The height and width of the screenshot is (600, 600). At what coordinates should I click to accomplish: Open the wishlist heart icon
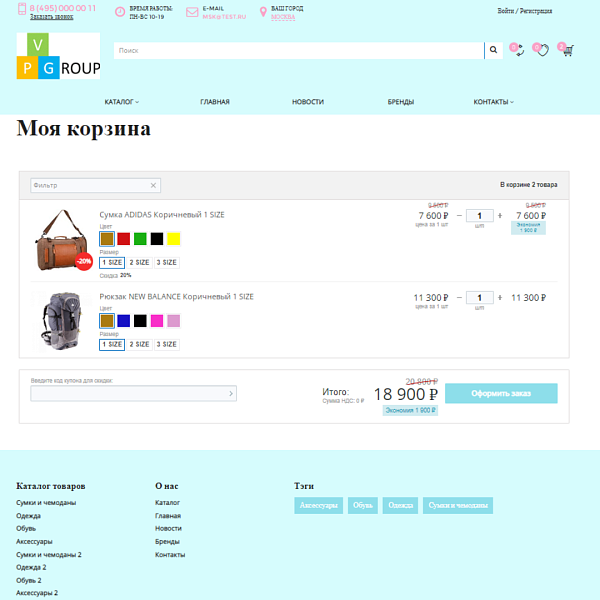click(542, 50)
